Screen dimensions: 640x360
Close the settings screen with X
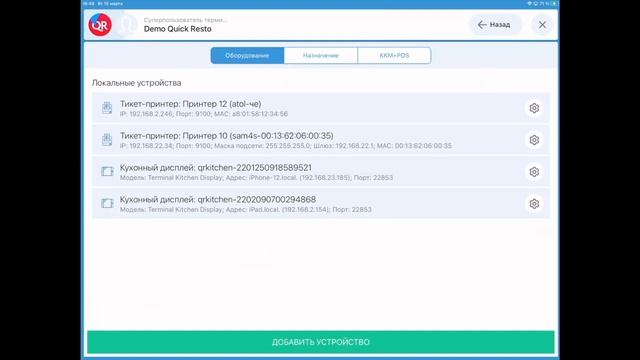(x=542, y=25)
